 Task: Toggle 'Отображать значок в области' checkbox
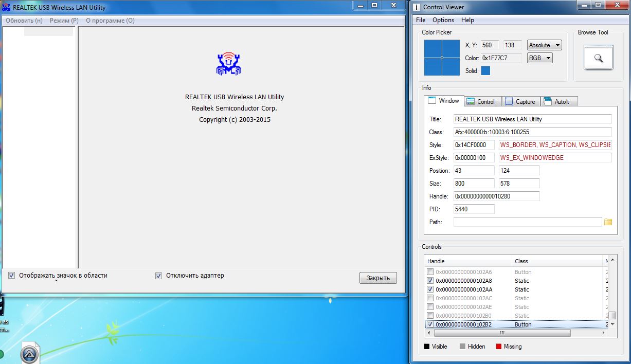(12, 276)
